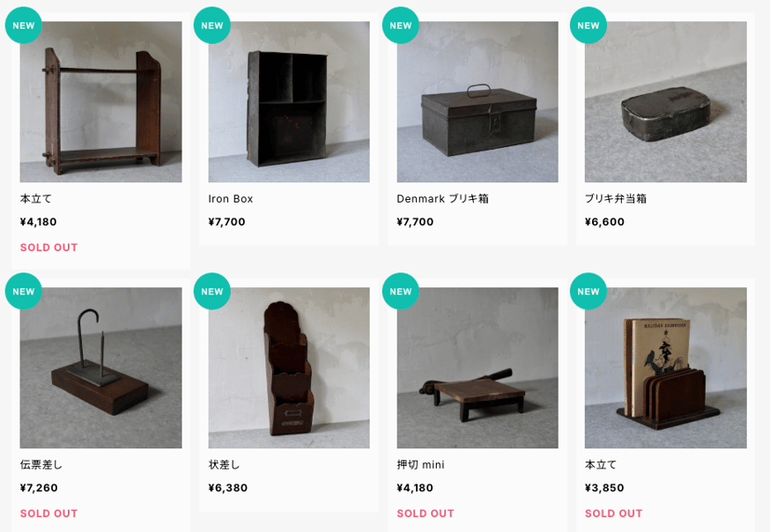The width and height of the screenshot is (770, 532).
Task: Click SOLD OUT label under 伝票差し
Action: [x=49, y=514]
